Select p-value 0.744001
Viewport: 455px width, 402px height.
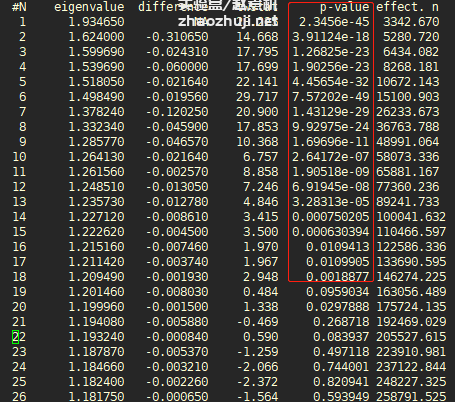pyautogui.click(x=341, y=367)
